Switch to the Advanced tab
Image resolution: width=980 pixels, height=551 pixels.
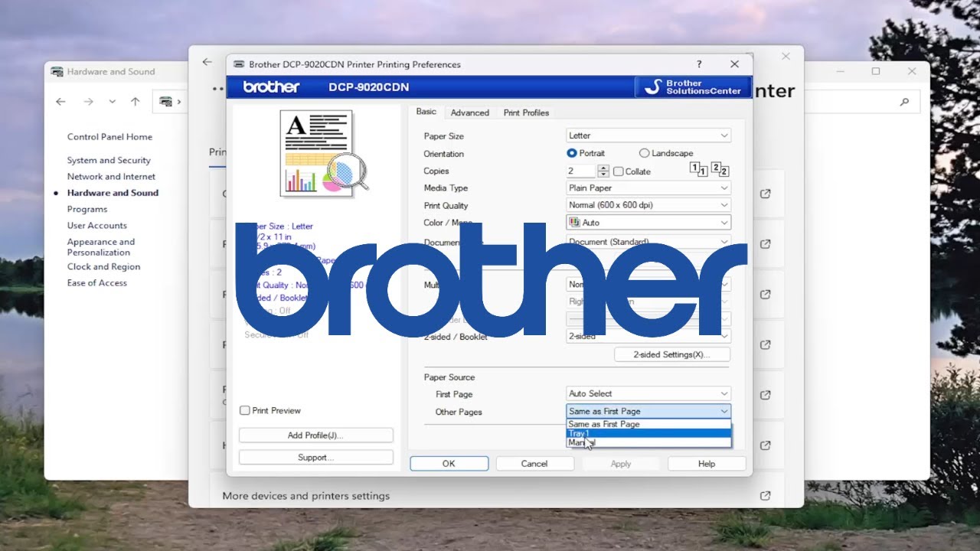469,112
